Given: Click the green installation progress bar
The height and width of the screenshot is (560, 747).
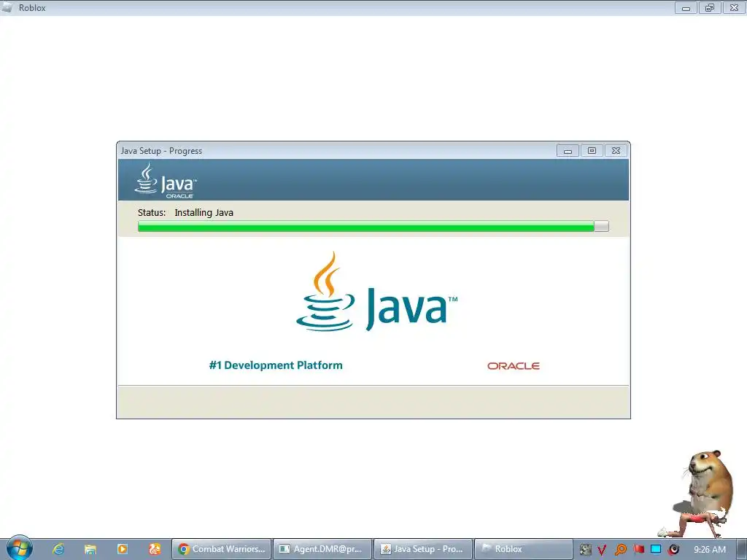Looking at the screenshot, I should 373,226.
